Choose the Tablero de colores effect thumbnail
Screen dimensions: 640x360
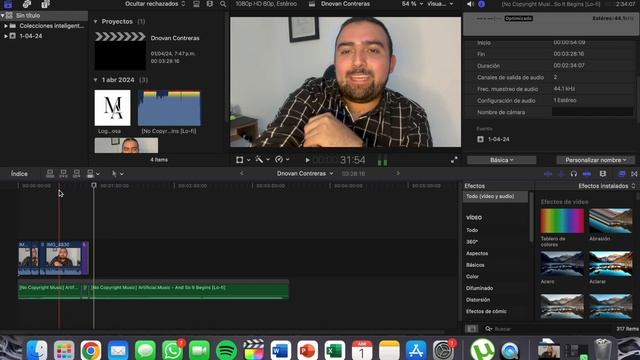pyautogui.click(x=562, y=221)
